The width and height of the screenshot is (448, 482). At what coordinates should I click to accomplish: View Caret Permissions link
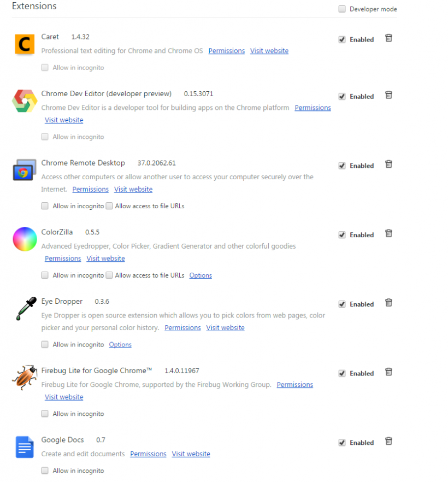(x=226, y=51)
